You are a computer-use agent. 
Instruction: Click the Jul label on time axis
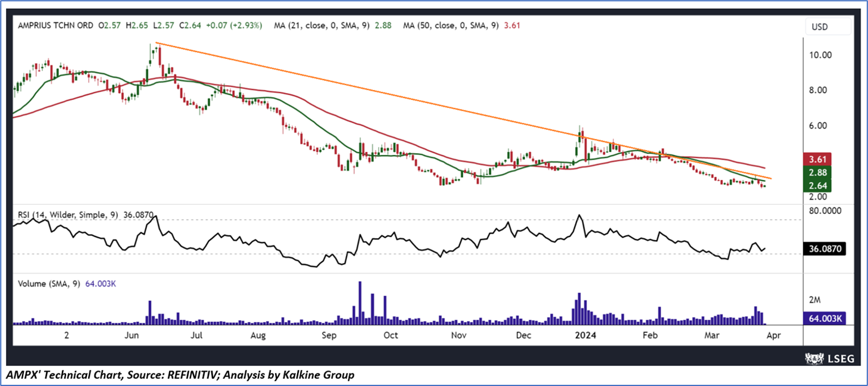coord(196,335)
